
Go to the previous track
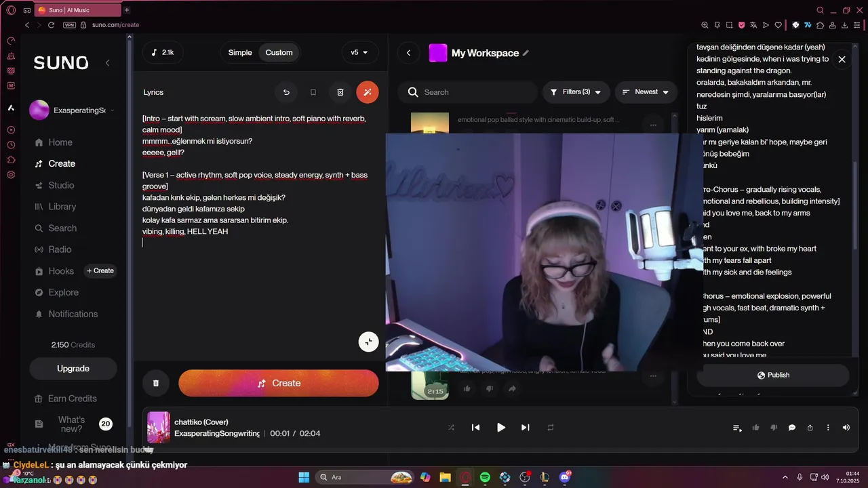(x=475, y=428)
